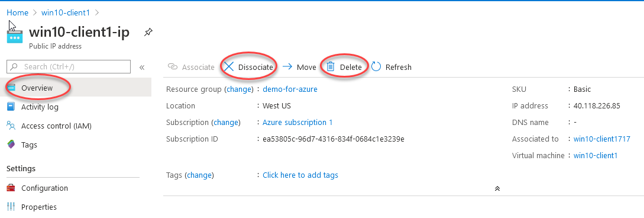
Task: Collapse the essentials section with up chevron
Action: tap(497, 188)
